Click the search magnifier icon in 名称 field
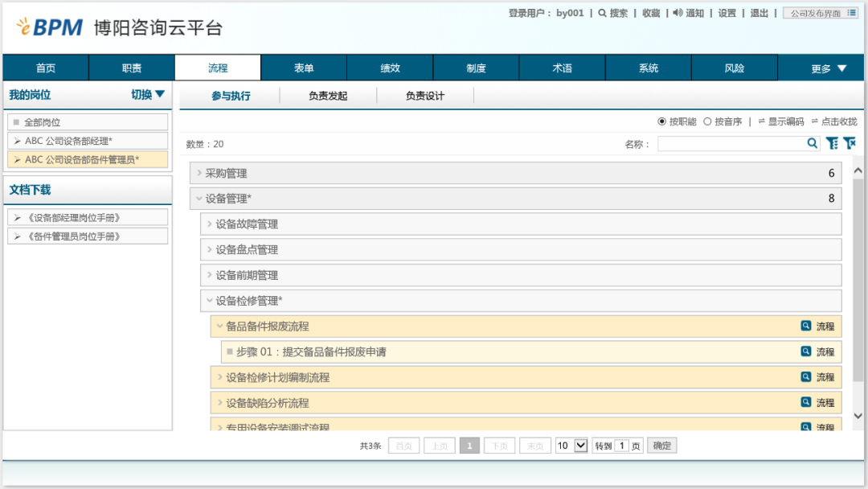This screenshot has height=489, width=868. (x=813, y=143)
